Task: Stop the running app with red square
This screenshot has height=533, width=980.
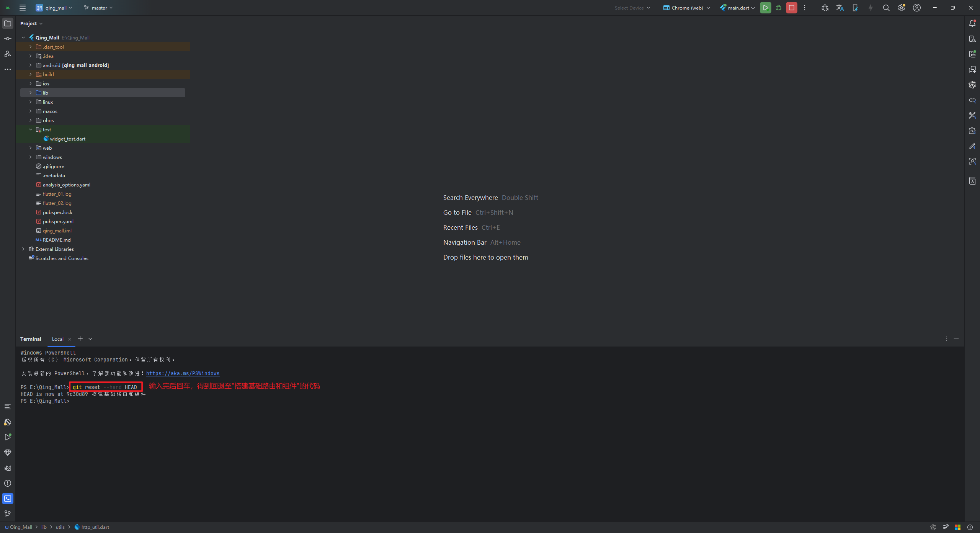Action: click(x=791, y=8)
